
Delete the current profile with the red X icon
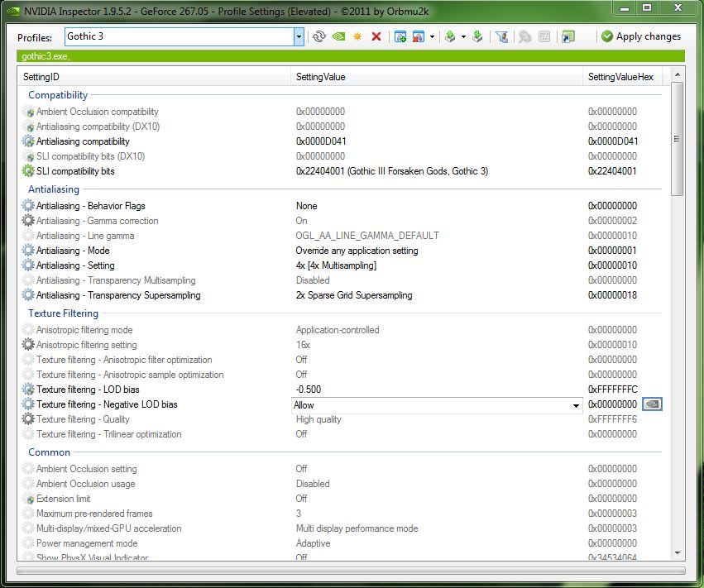376,36
